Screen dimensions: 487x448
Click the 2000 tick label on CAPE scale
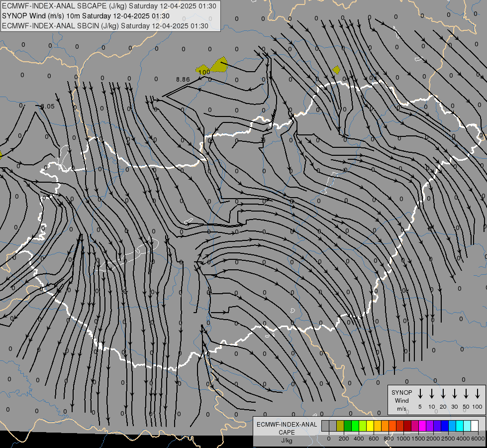[x=433, y=439]
